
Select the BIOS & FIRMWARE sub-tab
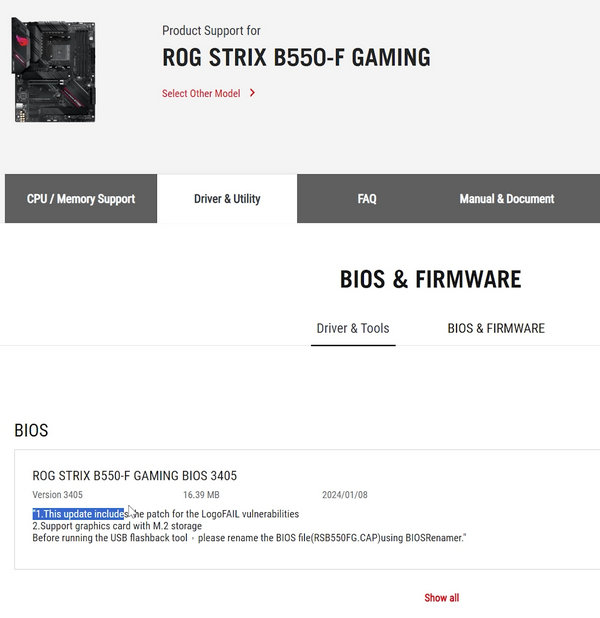(496, 328)
